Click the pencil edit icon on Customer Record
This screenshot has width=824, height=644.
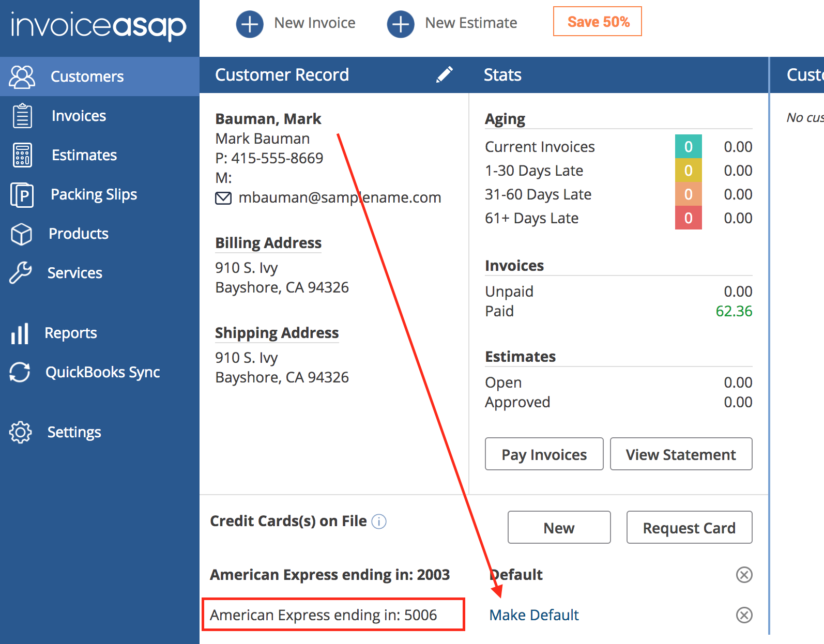[444, 74]
